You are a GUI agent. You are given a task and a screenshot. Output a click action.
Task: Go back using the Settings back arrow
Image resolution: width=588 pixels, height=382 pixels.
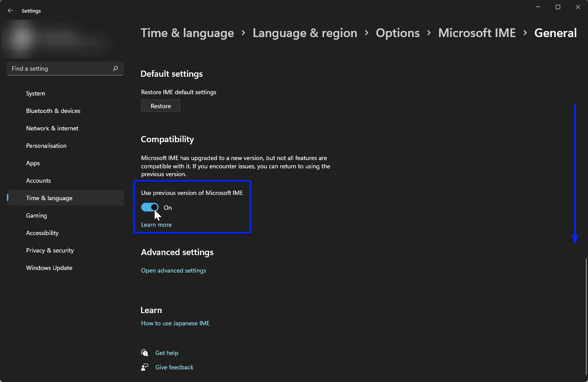(10, 10)
